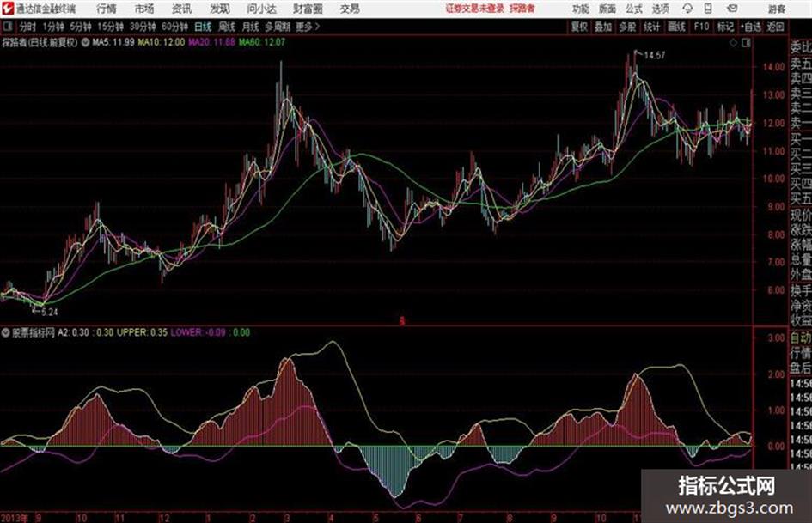Click the 统计 statistics toolbar button
The image size is (812, 523).
652,27
